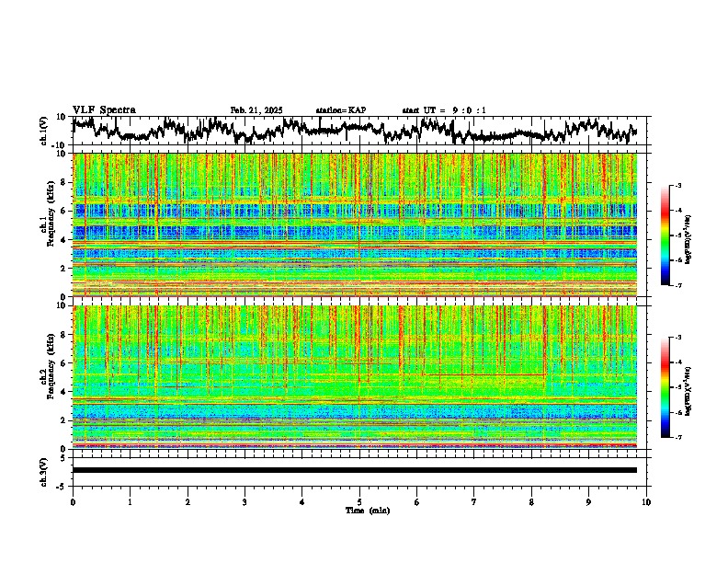Click the "station=KAP" label
This screenshot has width=728, height=563.
tap(341, 110)
